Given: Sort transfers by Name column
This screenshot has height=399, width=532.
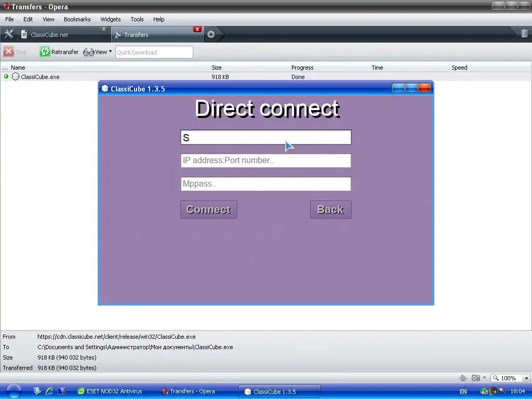Looking at the screenshot, I should [x=18, y=68].
